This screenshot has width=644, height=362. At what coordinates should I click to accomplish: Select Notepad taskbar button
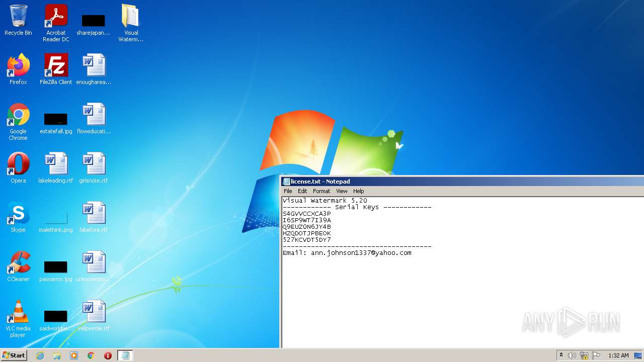tap(125, 355)
